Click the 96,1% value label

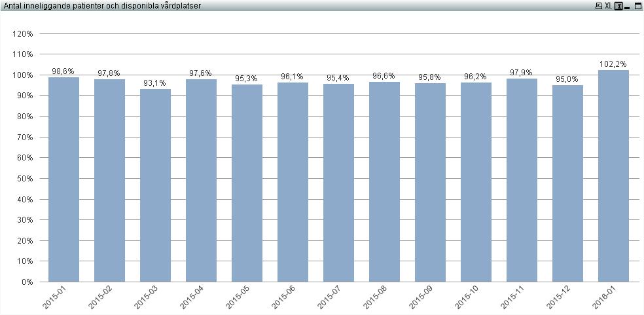[x=292, y=77]
